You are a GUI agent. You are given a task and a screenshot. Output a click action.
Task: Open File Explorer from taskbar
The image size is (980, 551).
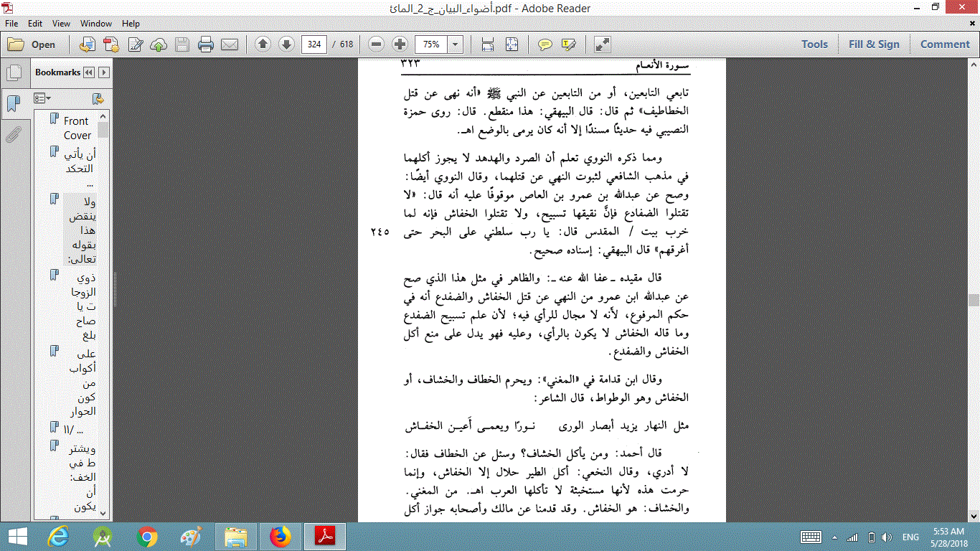tap(235, 537)
